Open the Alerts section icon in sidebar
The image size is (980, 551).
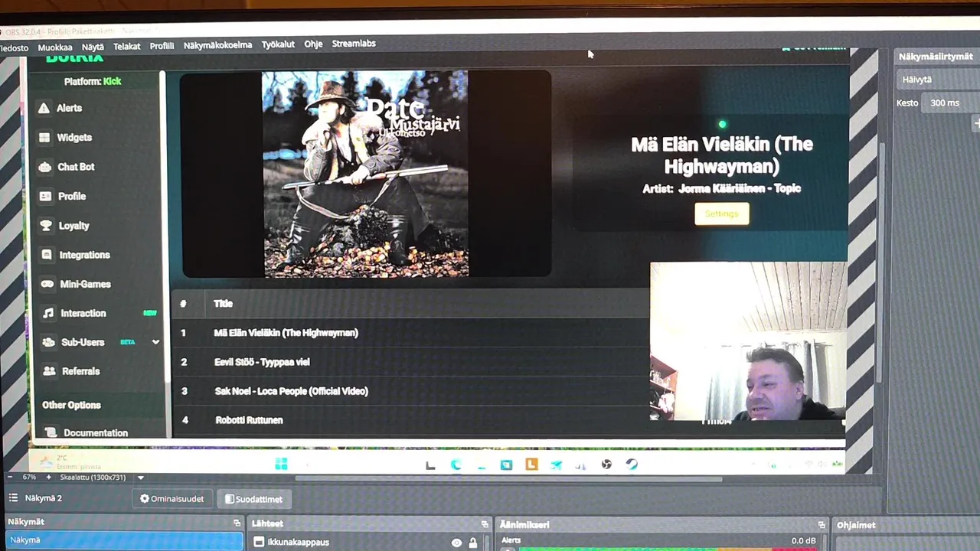(x=44, y=108)
